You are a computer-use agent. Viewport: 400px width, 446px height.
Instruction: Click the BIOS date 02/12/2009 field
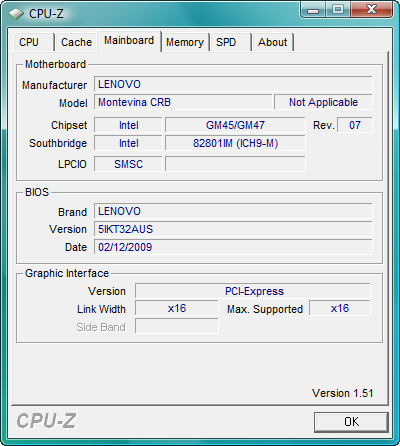pyautogui.click(x=233, y=247)
